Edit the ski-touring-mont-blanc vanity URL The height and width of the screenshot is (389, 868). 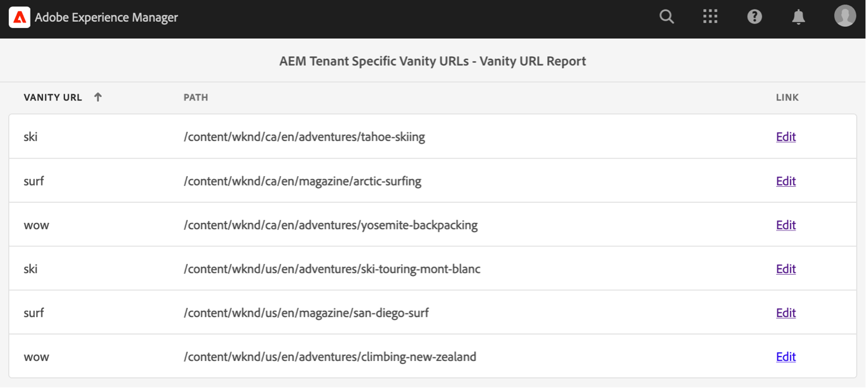[786, 268]
